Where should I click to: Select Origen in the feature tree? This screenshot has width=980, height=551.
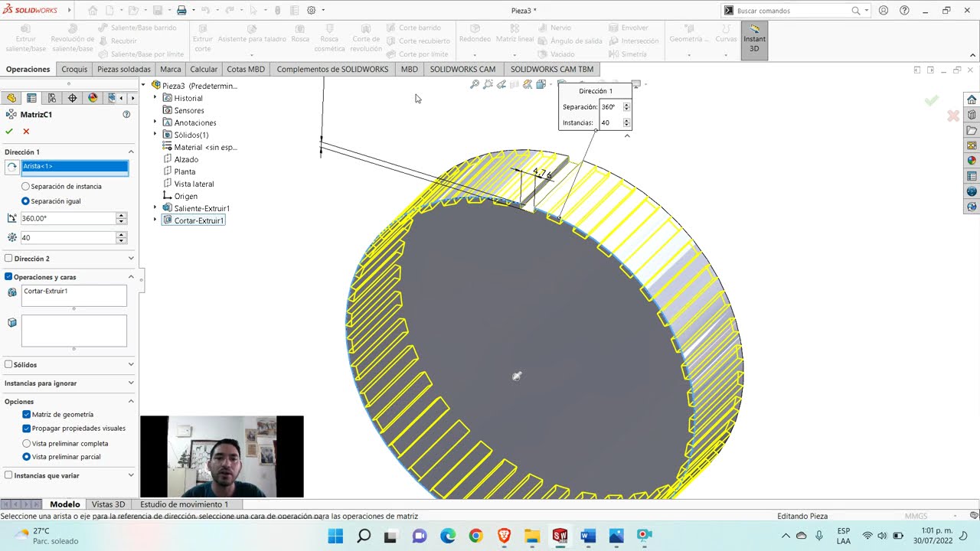[x=180, y=196]
